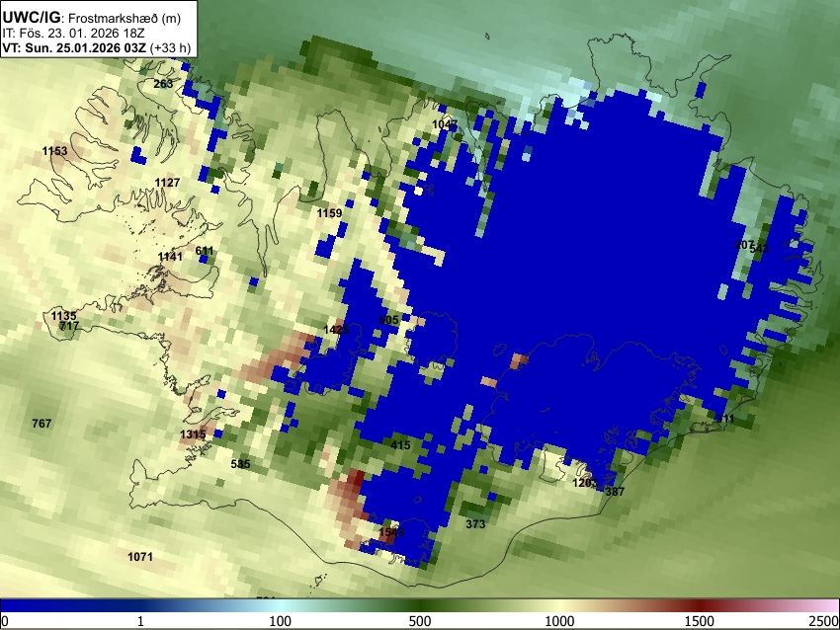Screen dimensions: 840x630
Task: Click the 1127 map value label
Action: [x=167, y=183]
